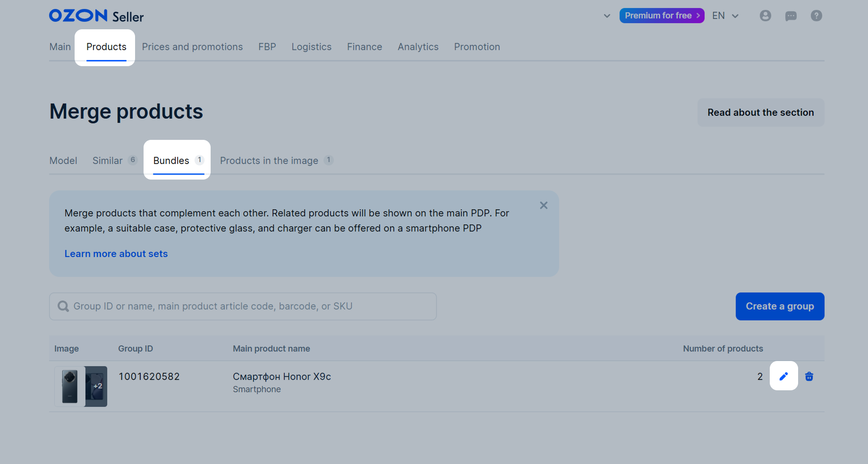Click the help question mark icon
Screen dimensions: 868x464
click(x=816, y=16)
